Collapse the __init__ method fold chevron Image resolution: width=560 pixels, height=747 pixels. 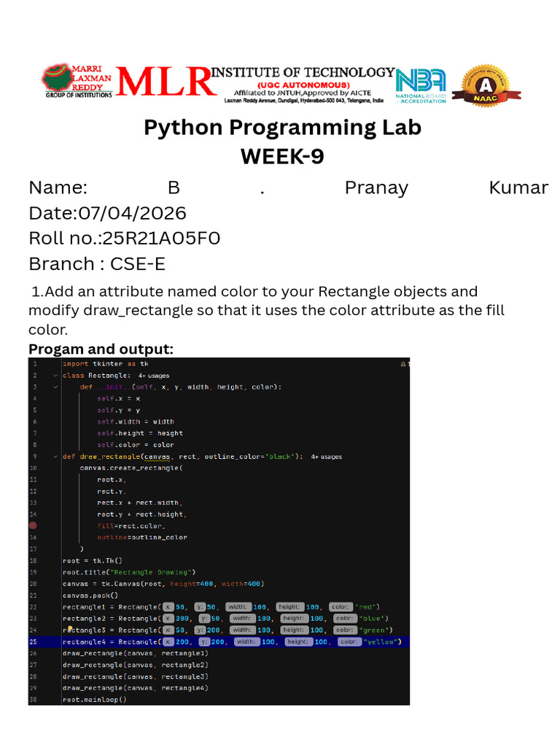click(x=55, y=387)
